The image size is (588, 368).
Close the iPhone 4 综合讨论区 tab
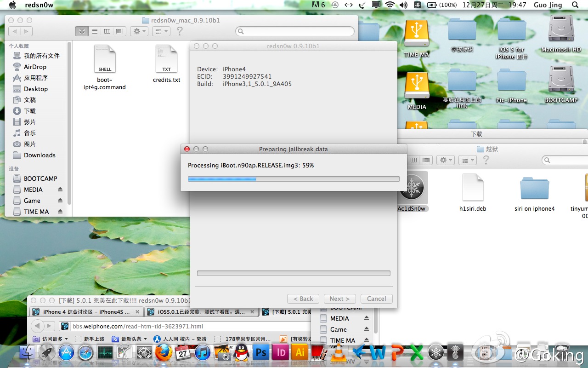coord(136,312)
